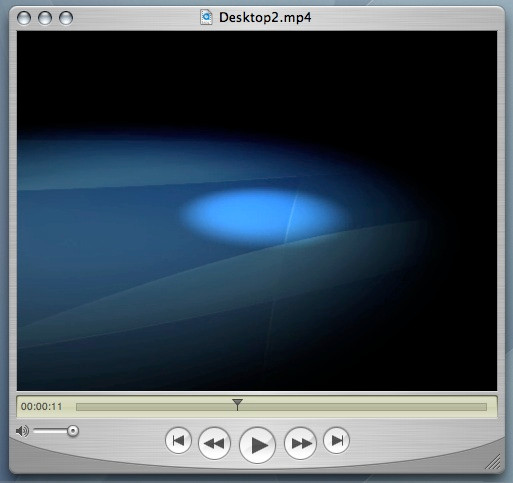Jump to the far right end of timeline track

pos(484,407)
